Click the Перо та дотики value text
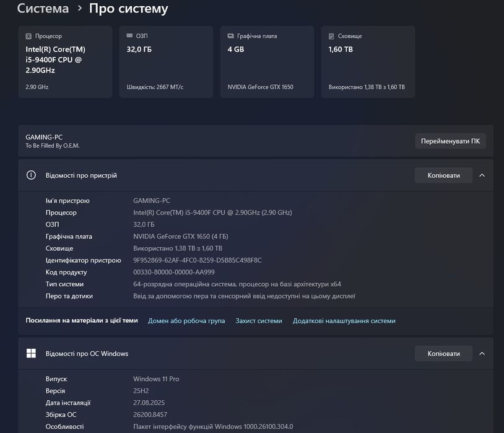This screenshot has width=504, height=433. coord(245,295)
